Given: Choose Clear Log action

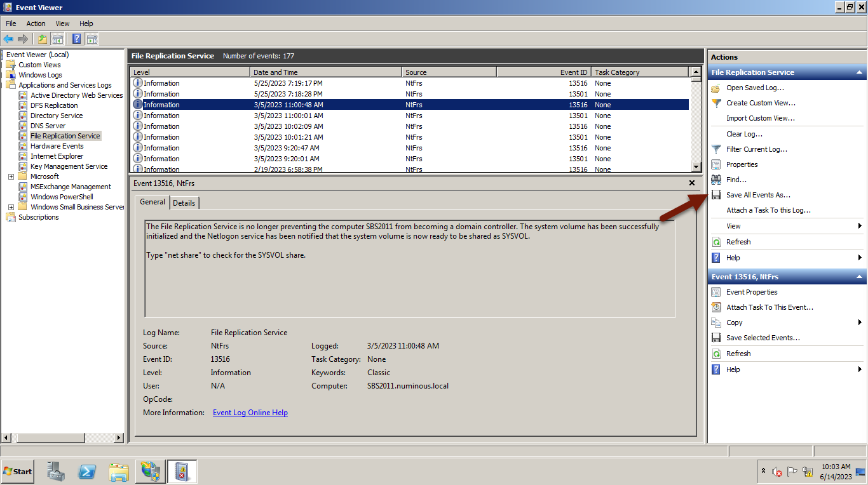Looking at the screenshot, I should coord(744,134).
